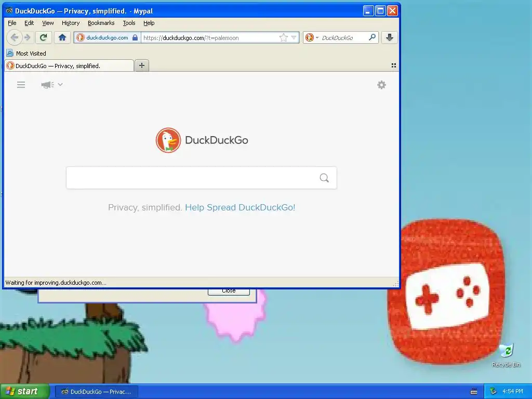
Task: Click DuckDuckGo taskbar window button
Action: [96, 392]
